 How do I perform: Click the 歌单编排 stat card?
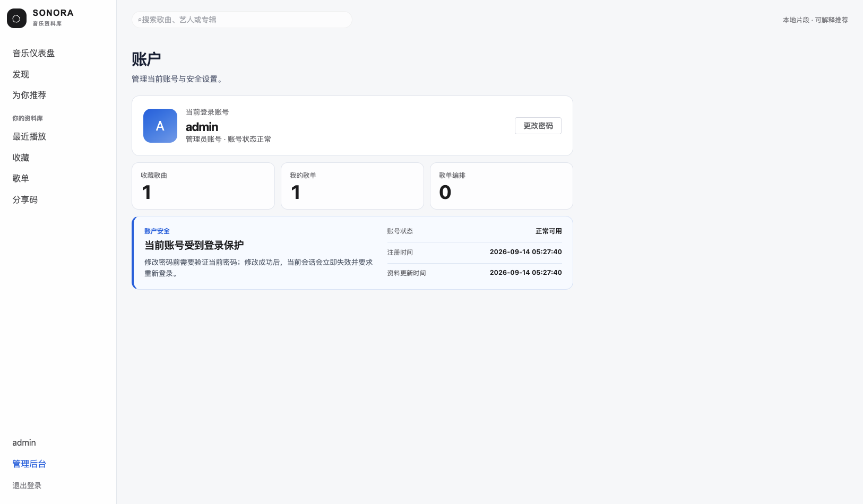point(502,186)
